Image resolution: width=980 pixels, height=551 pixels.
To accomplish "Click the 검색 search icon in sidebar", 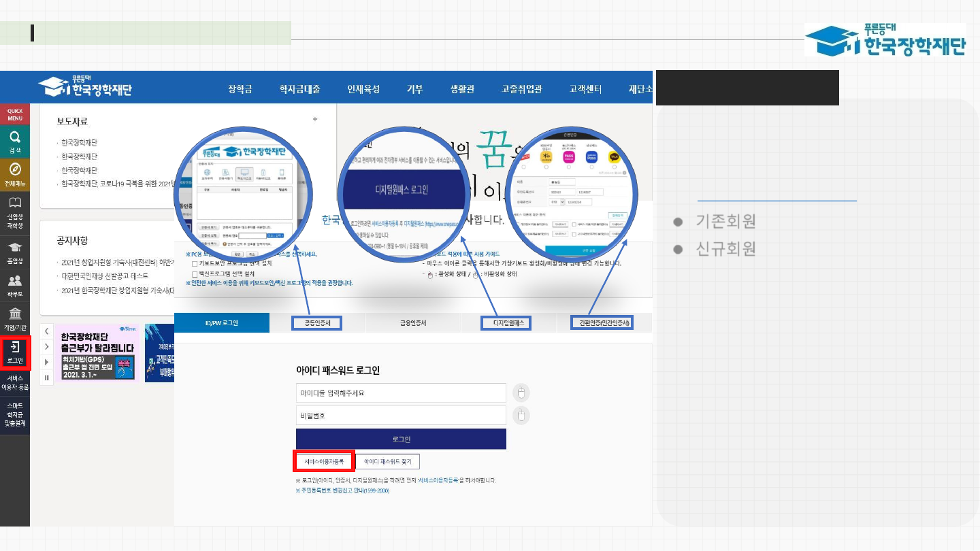I will point(15,141).
